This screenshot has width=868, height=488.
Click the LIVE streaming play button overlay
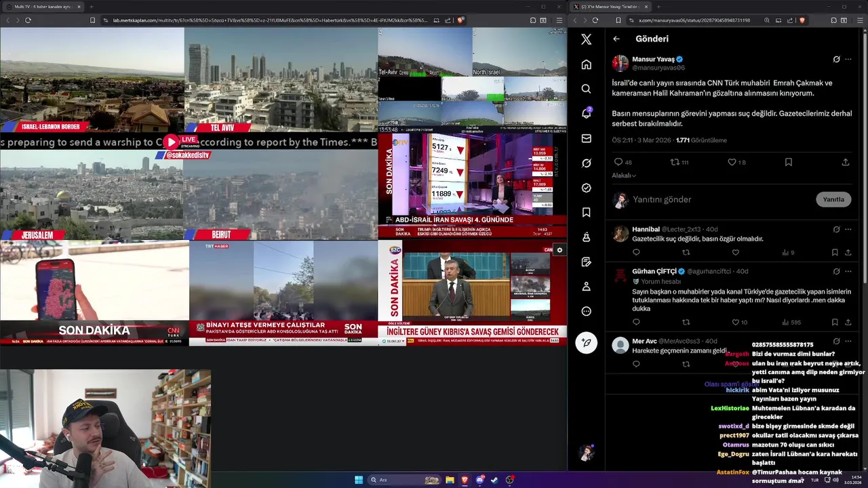[171, 142]
